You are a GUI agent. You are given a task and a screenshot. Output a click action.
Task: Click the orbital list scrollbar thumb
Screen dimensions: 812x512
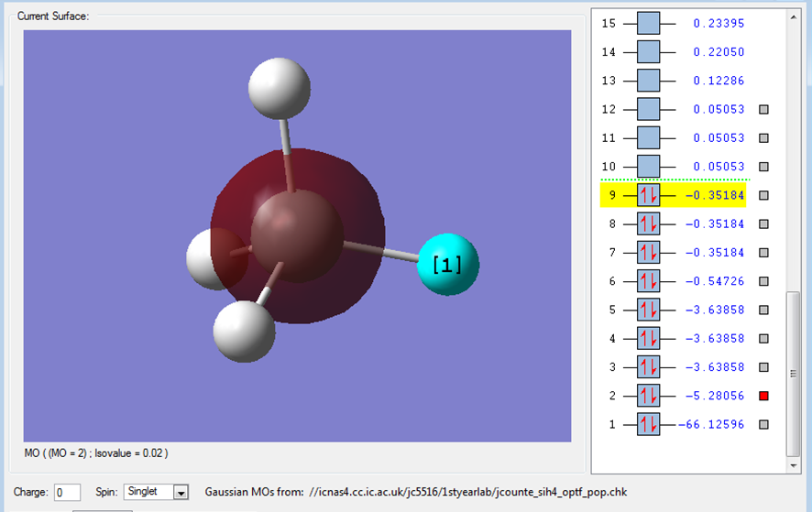(794, 374)
